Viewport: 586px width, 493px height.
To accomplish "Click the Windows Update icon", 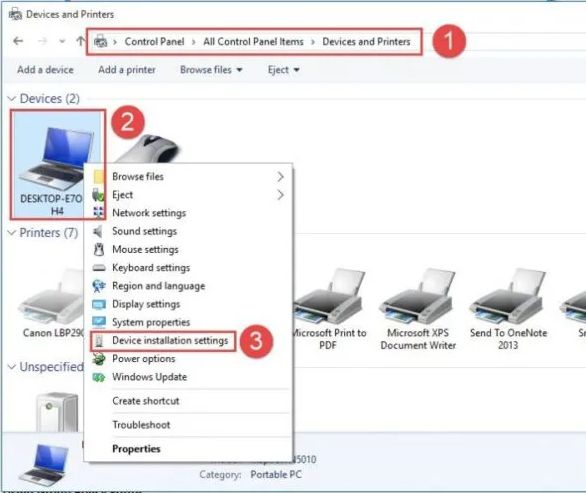I will click(x=99, y=378).
